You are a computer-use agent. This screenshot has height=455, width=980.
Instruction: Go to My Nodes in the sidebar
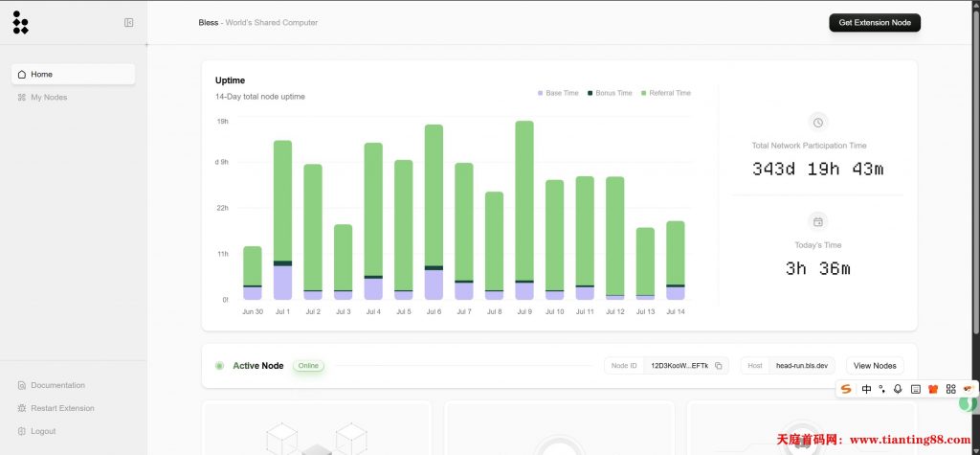[x=42, y=97]
